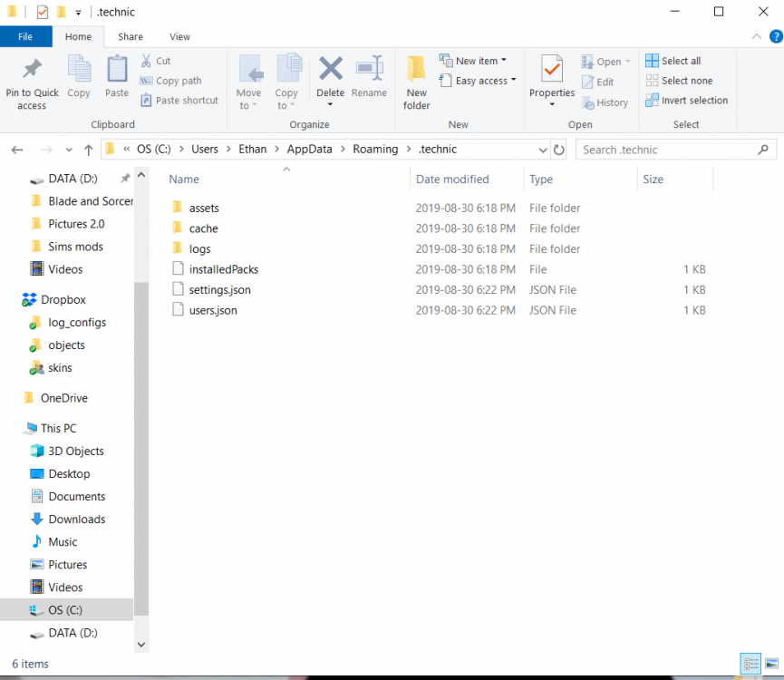Refresh the folder view
Image resolution: width=784 pixels, height=680 pixels.
tap(559, 150)
